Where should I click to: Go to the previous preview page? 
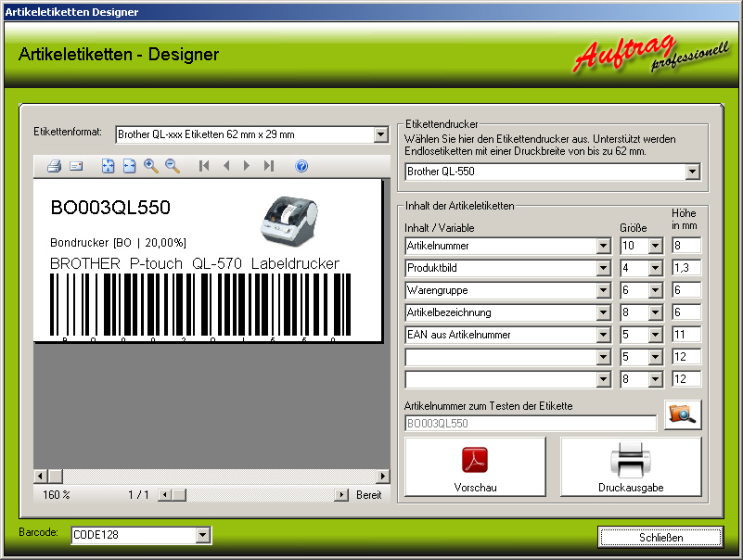(x=226, y=166)
